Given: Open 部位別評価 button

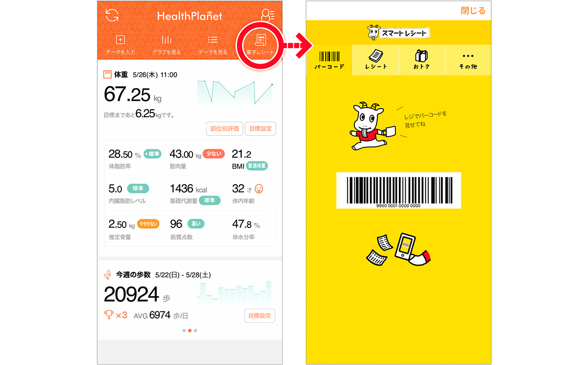Looking at the screenshot, I should point(225,129).
